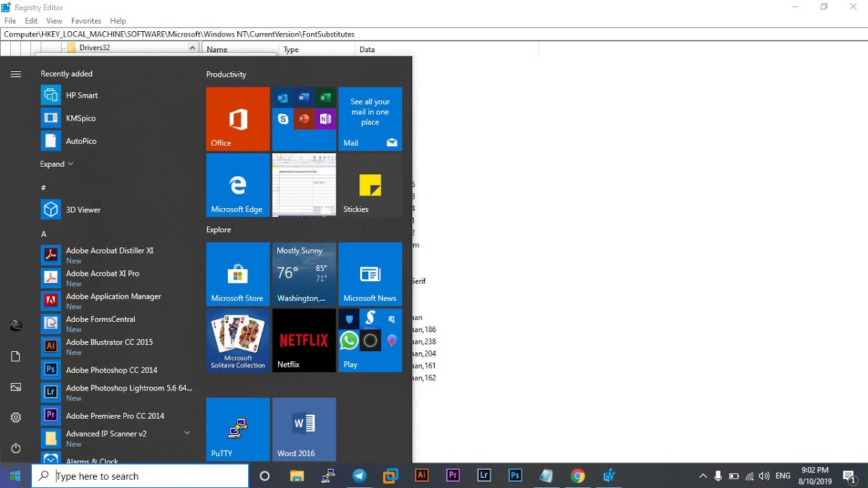Open the Power options button
This screenshot has width=868, height=488.
[16, 448]
